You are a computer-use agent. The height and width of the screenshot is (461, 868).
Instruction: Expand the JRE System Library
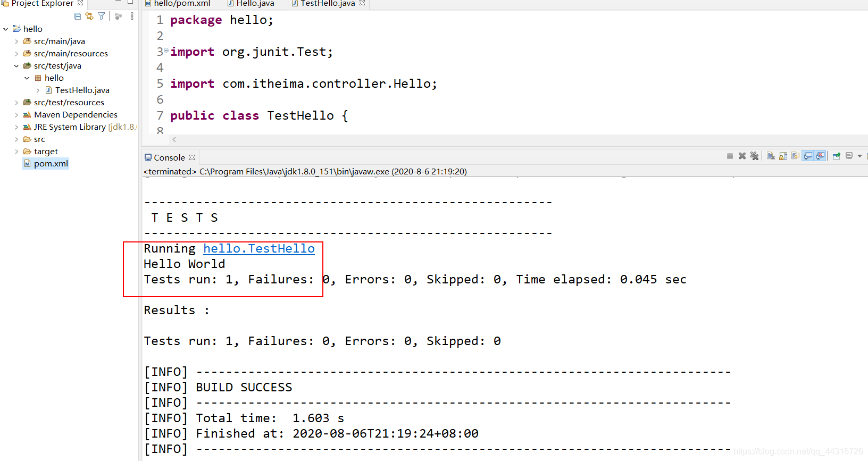point(16,127)
